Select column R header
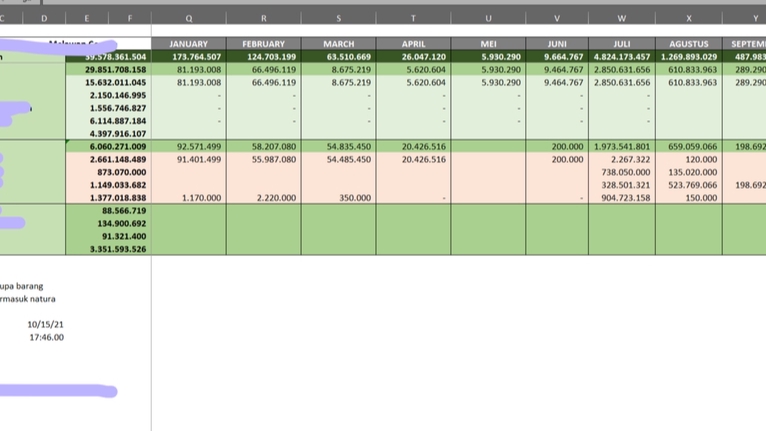The height and width of the screenshot is (431, 766). 264,18
